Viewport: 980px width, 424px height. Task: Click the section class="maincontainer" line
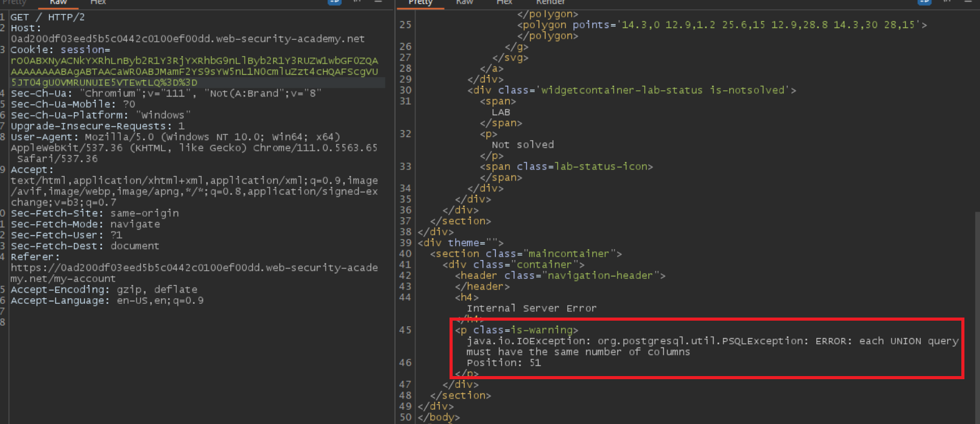[x=526, y=253]
